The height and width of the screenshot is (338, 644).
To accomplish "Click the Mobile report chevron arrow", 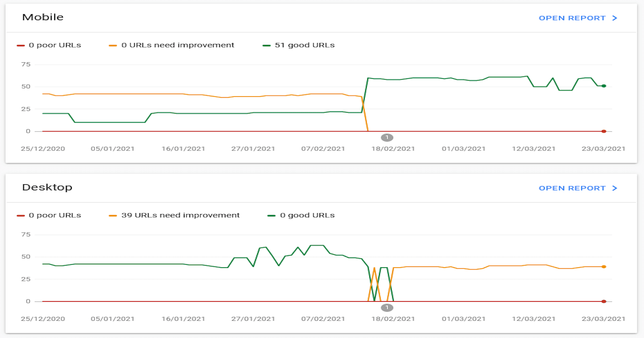I will tap(615, 18).
